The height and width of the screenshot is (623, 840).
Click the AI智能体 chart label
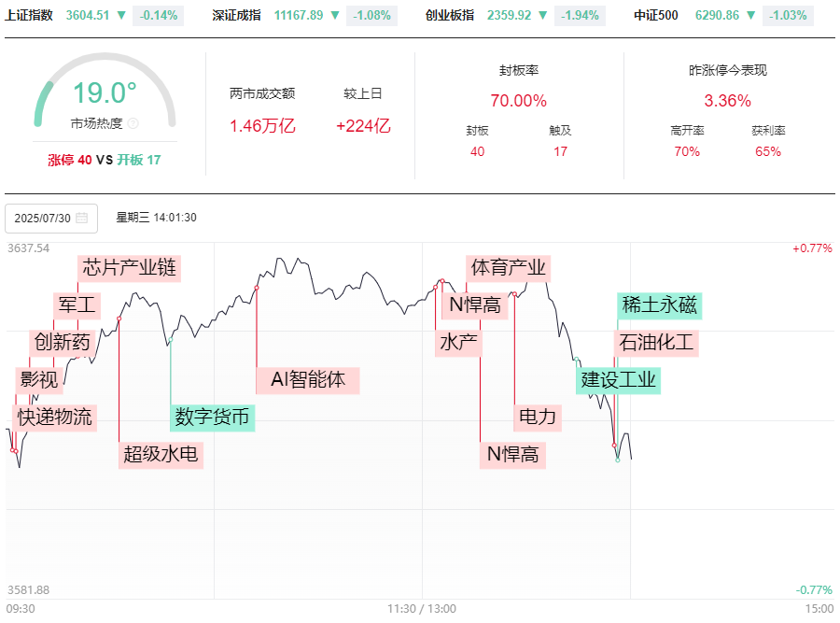pos(308,379)
